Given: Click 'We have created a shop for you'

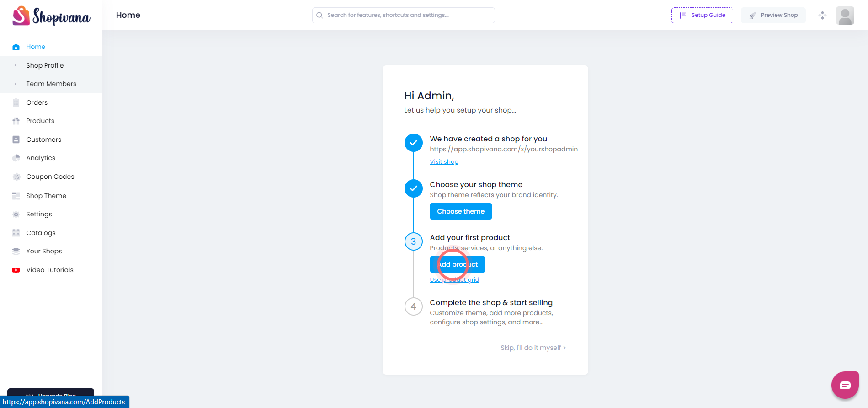Looking at the screenshot, I should click(489, 139).
